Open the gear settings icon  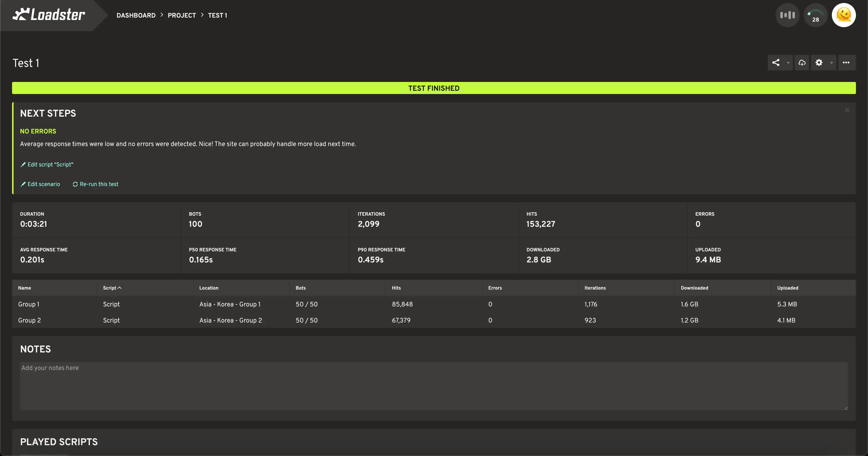pyautogui.click(x=819, y=62)
